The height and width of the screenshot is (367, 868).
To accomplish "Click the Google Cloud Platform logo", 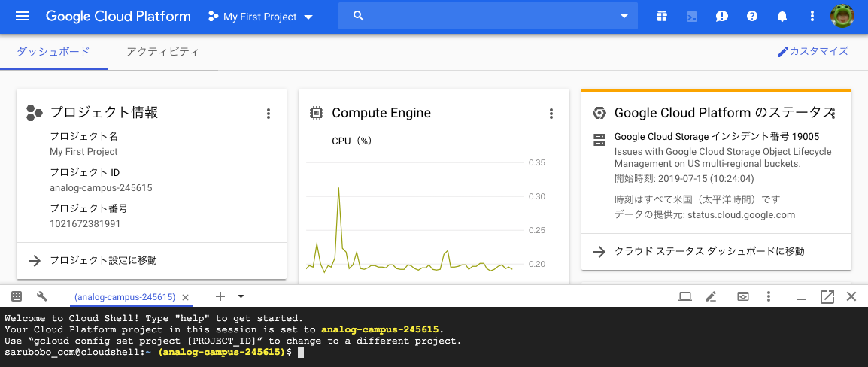I will click(x=118, y=16).
